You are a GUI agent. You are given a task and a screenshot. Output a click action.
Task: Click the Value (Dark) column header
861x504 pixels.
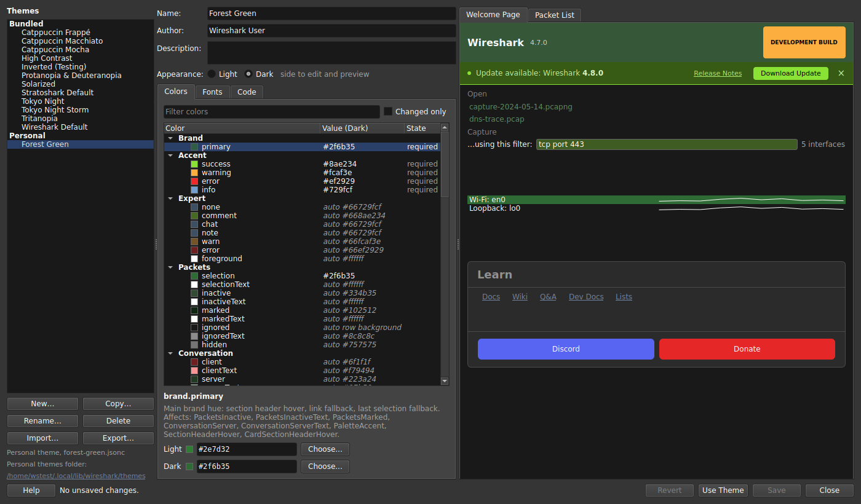coord(362,128)
